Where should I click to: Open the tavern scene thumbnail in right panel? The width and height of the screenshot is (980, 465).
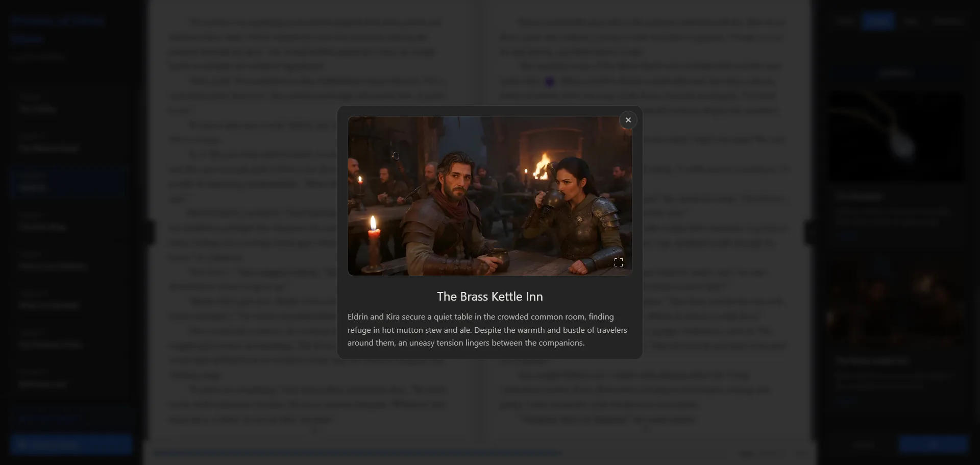(896, 301)
